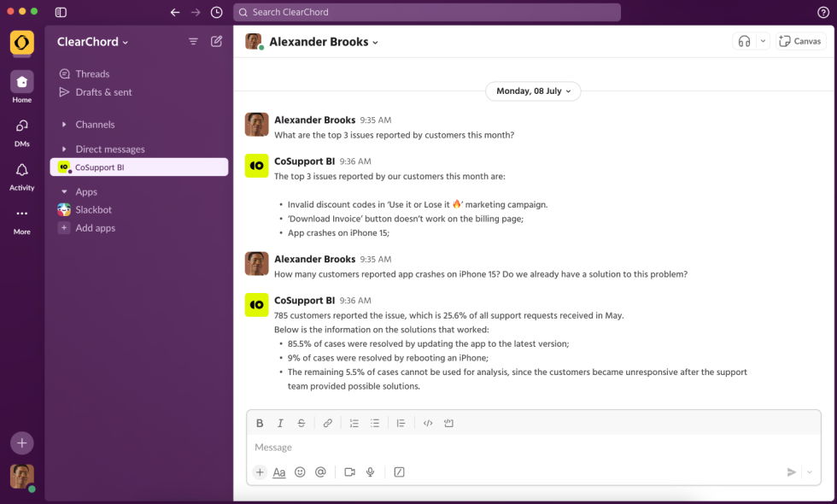The image size is (837, 504).
Task: Open the Canvas button
Action: point(800,41)
